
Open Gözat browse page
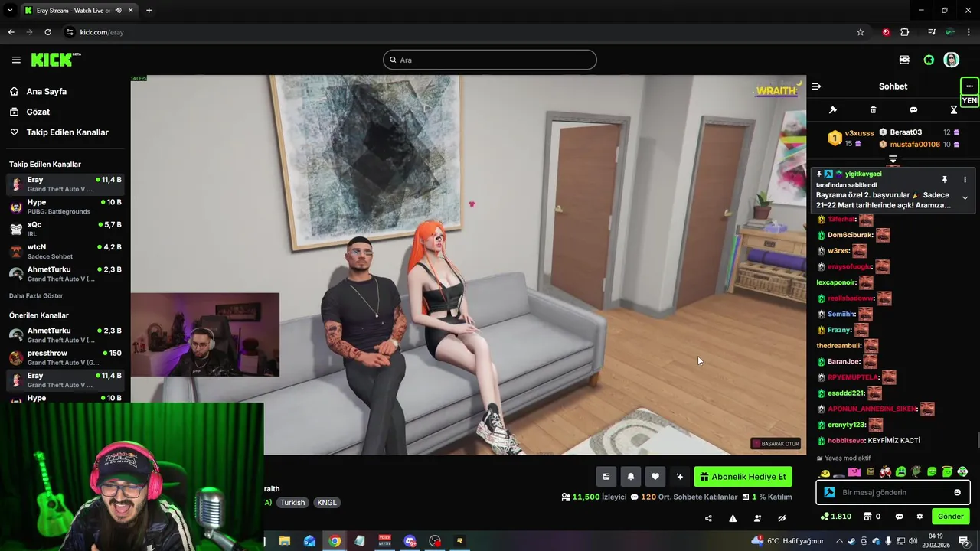38,112
